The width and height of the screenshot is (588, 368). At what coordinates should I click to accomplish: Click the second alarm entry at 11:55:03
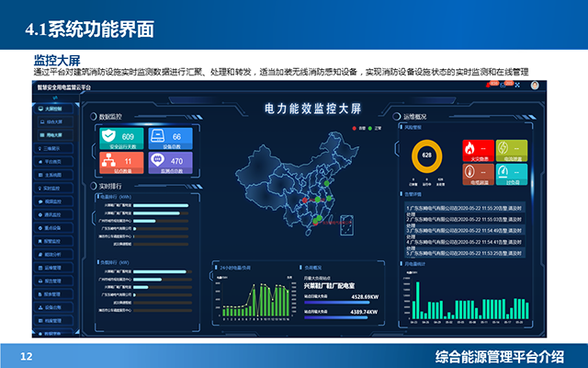(x=464, y=219)
